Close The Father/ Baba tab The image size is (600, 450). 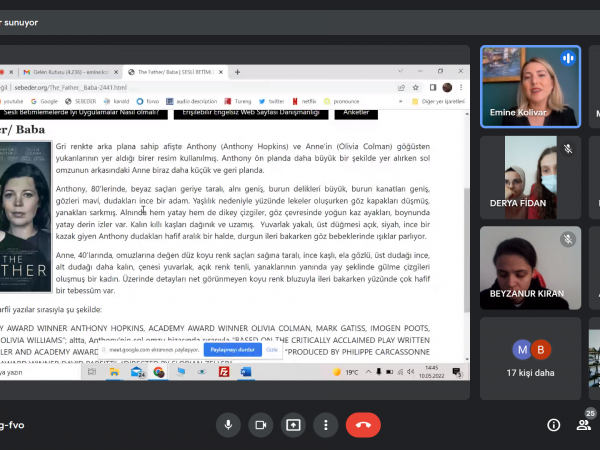(x=221, y=72)
